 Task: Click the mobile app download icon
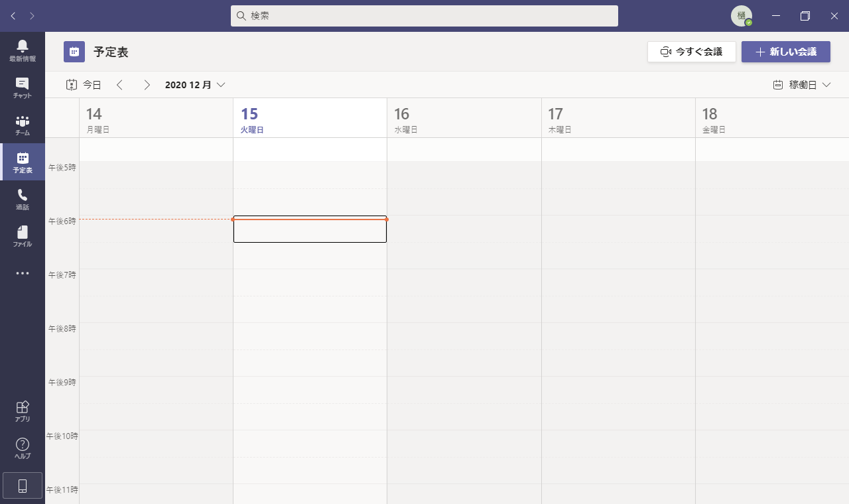click(x=23, y=486)
